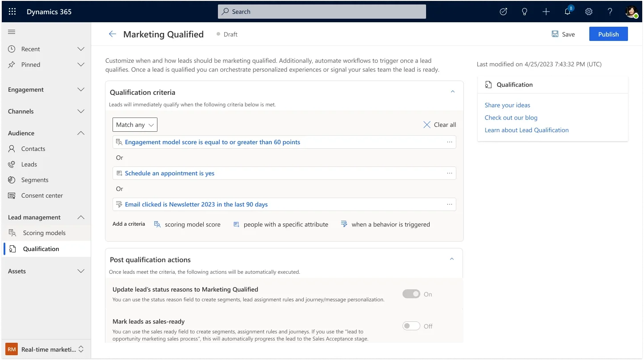Open Scoring models in sidebar
Screen dimensions: 644x361
[x=44, y=233]
